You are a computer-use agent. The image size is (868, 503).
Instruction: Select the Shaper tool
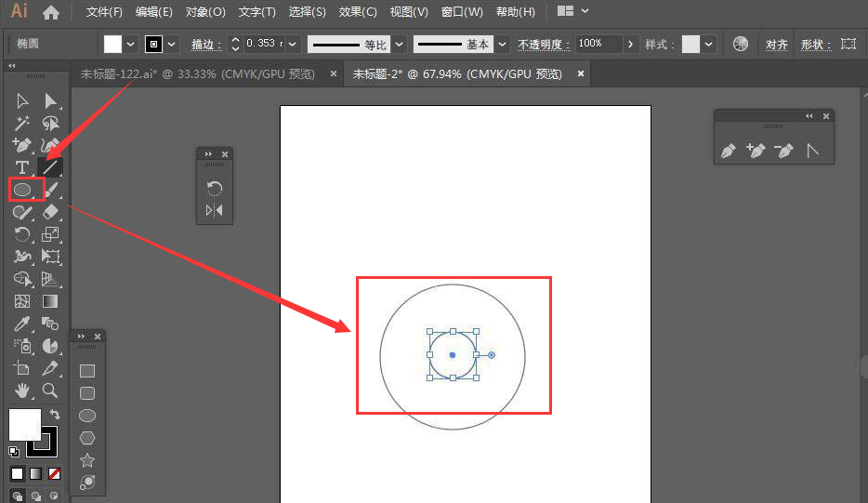click(x=22, y=212)
